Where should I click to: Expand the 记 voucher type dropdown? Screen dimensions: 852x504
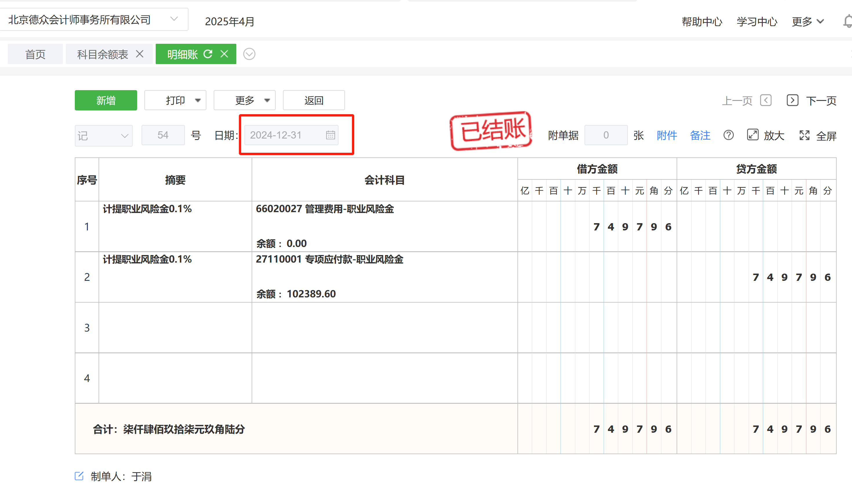tap(103, 136)
